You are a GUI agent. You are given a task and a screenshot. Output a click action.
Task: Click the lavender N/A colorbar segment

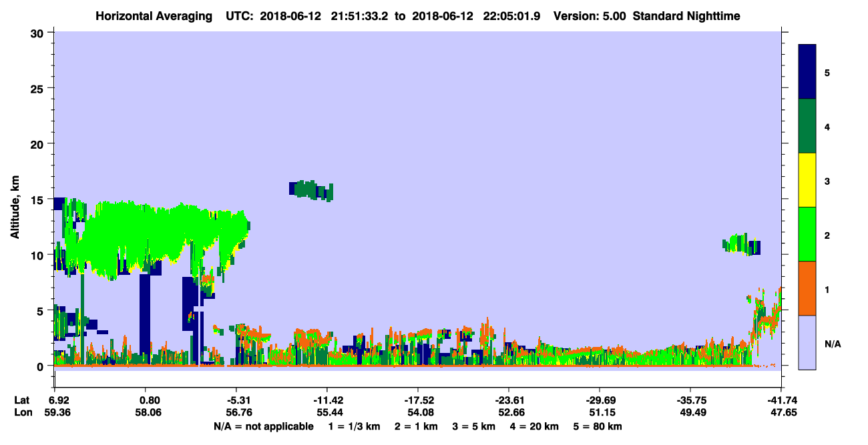click(x=807, y=342)
